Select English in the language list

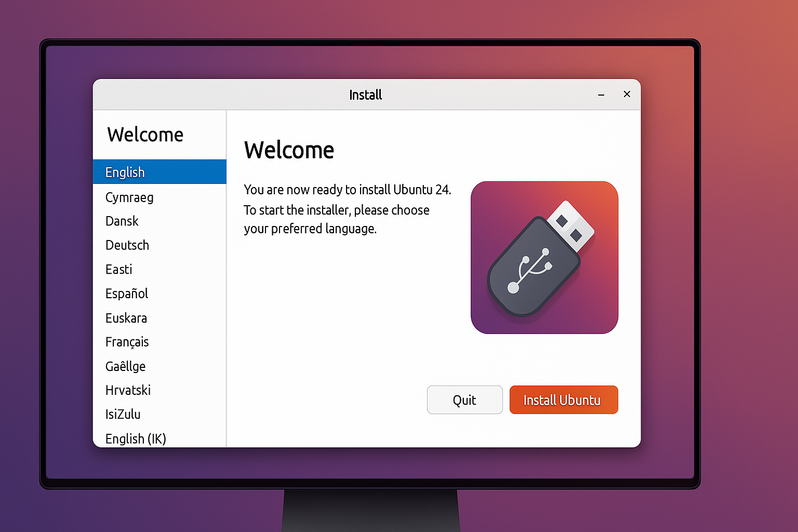tap(159, 172)
